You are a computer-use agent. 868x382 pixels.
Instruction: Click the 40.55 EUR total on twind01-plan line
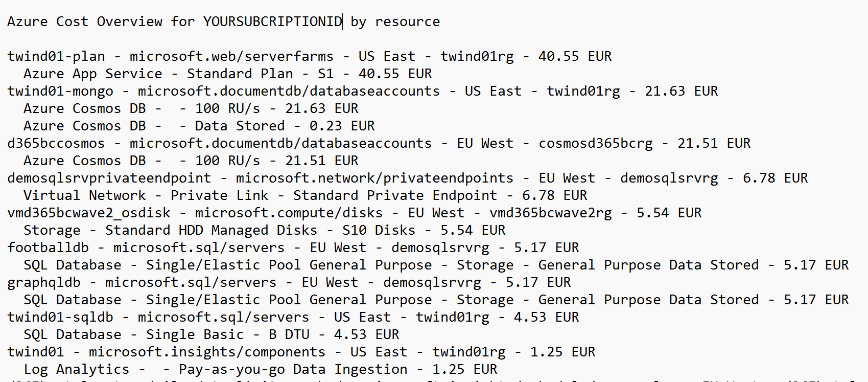575,56
